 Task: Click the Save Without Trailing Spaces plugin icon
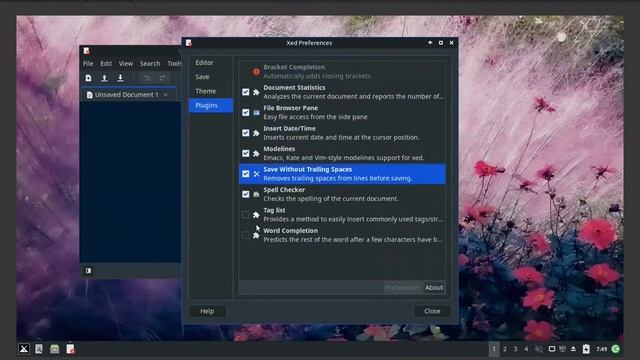point(256,174)
